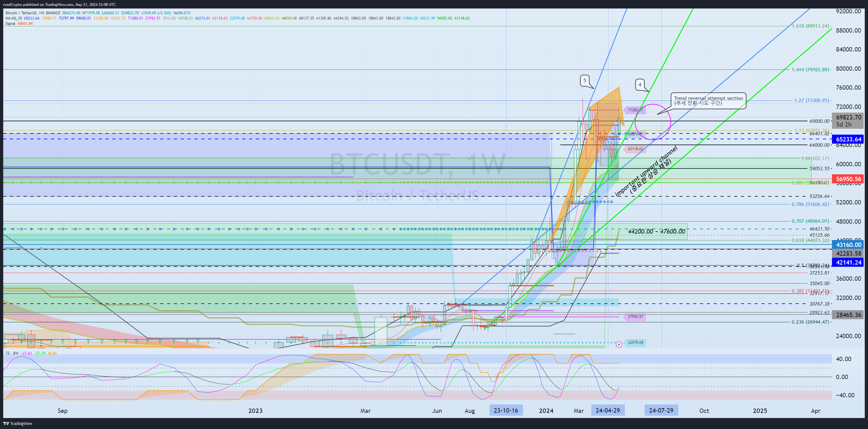The image size is (868, 429).
Task: Click the callout bubble numbered 5
Action: (x=585, y=81)
